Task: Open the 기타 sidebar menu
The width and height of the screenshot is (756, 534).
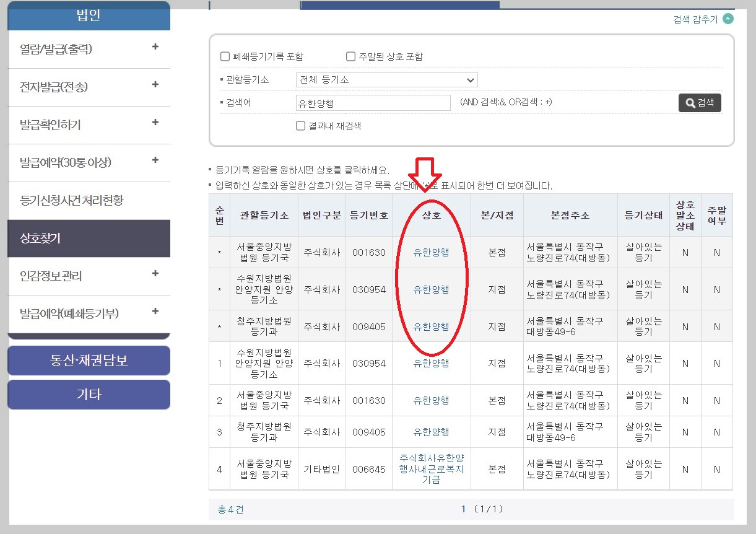Action: tap(89, 395)
